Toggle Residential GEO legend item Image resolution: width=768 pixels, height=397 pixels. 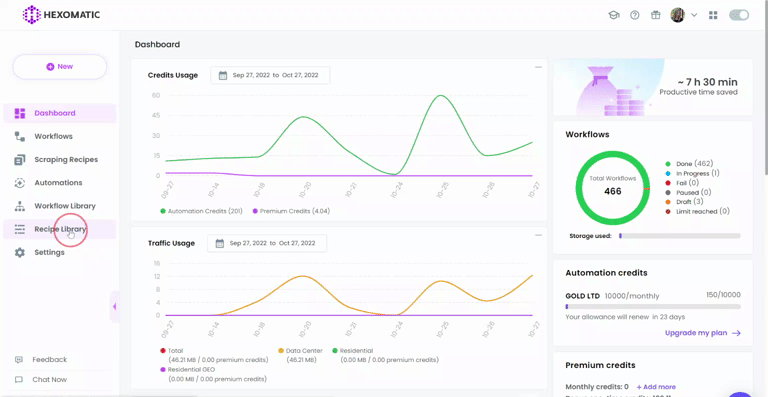coord(213,374)
